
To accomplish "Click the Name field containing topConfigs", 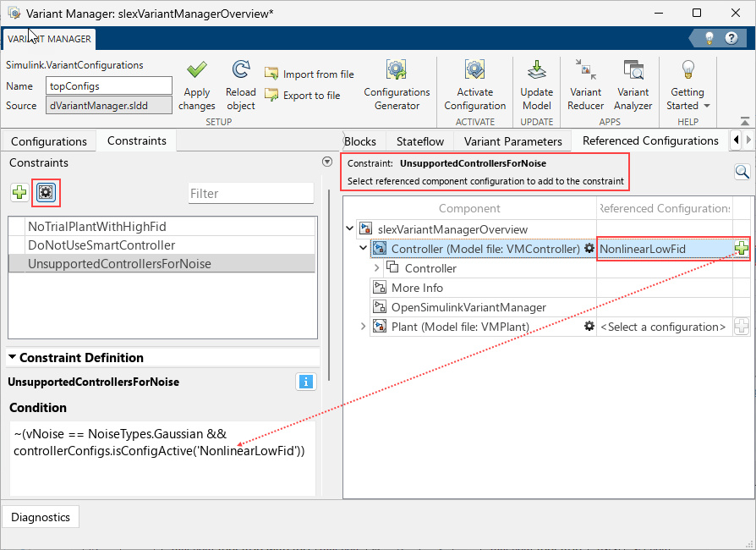I will point(109,85).
